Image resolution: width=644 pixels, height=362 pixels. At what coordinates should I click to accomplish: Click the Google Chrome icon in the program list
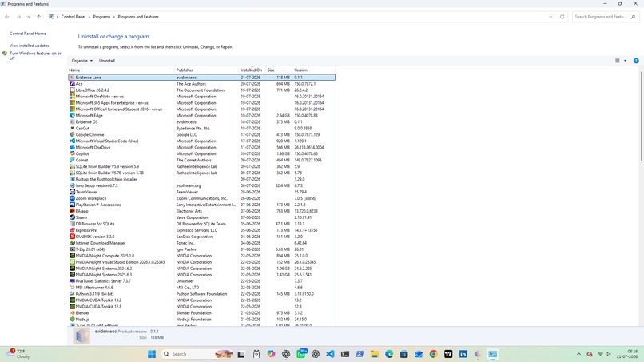click(72, 134)
